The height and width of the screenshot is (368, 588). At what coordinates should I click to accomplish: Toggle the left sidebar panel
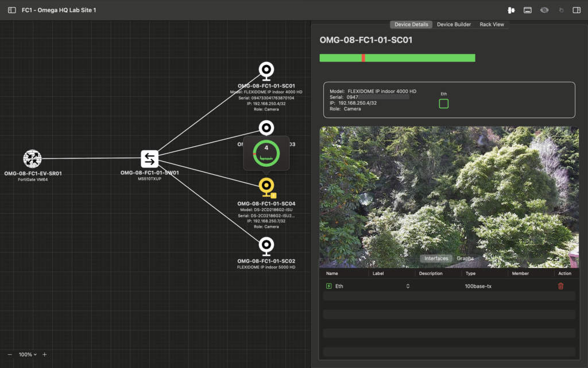click(x=12, y=10)
